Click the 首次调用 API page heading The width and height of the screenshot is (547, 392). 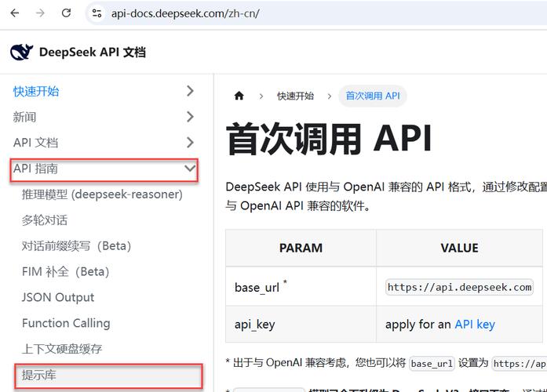coord(330,139)
